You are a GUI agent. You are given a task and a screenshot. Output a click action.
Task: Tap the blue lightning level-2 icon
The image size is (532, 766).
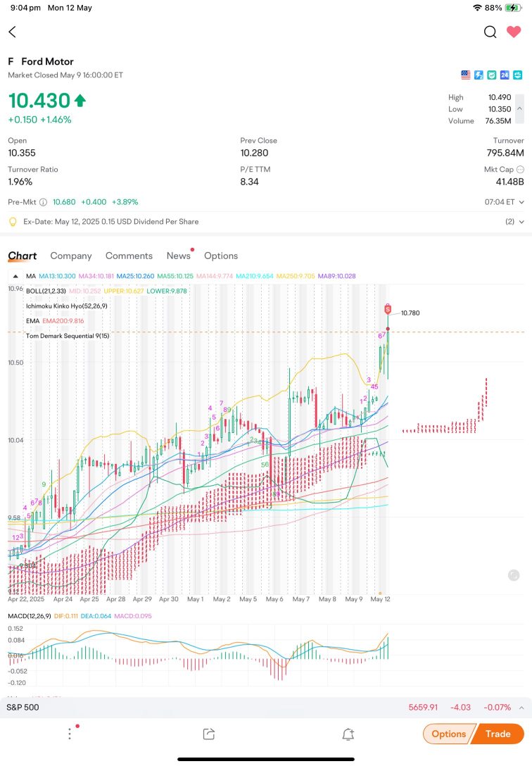(x=479, y=75)
